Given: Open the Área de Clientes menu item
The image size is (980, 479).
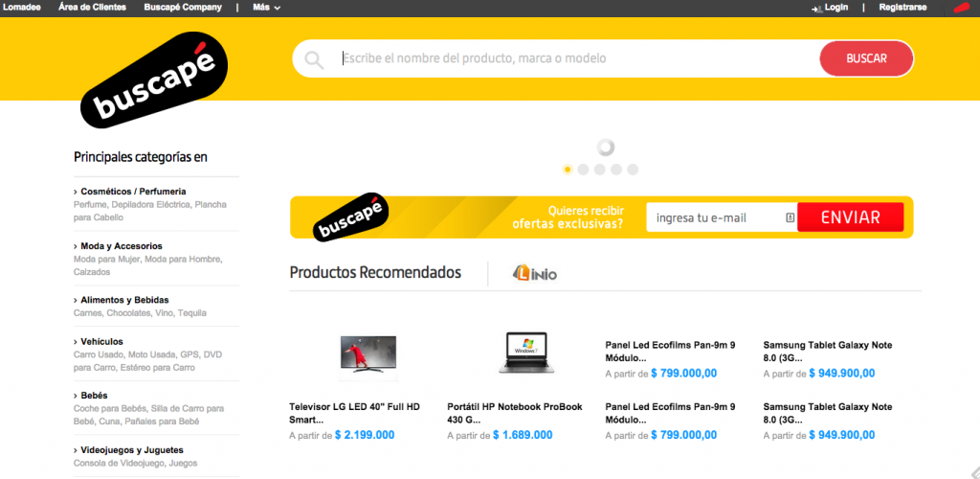Looking at the screenshot, I should tap(92, 8).
